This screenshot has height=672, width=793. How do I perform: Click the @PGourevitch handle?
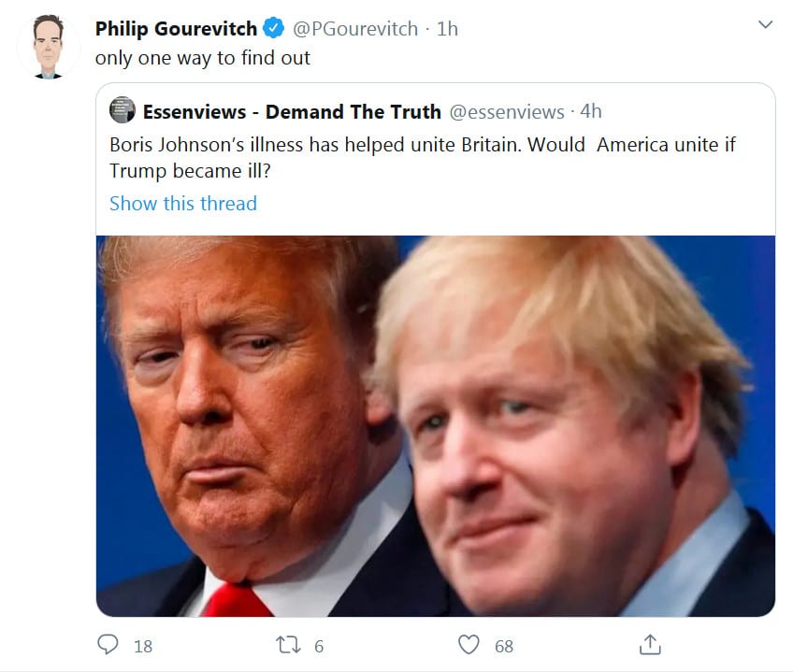coord(355,29)
